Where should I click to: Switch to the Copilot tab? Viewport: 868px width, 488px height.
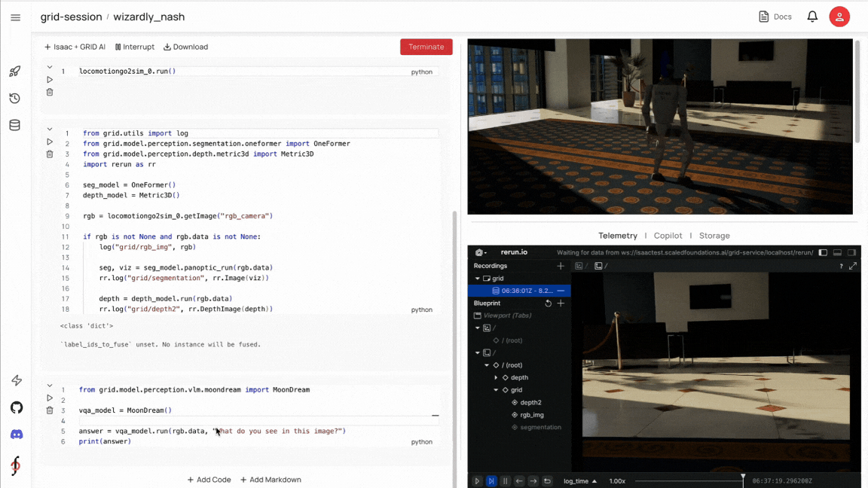[x=668, y=236]
